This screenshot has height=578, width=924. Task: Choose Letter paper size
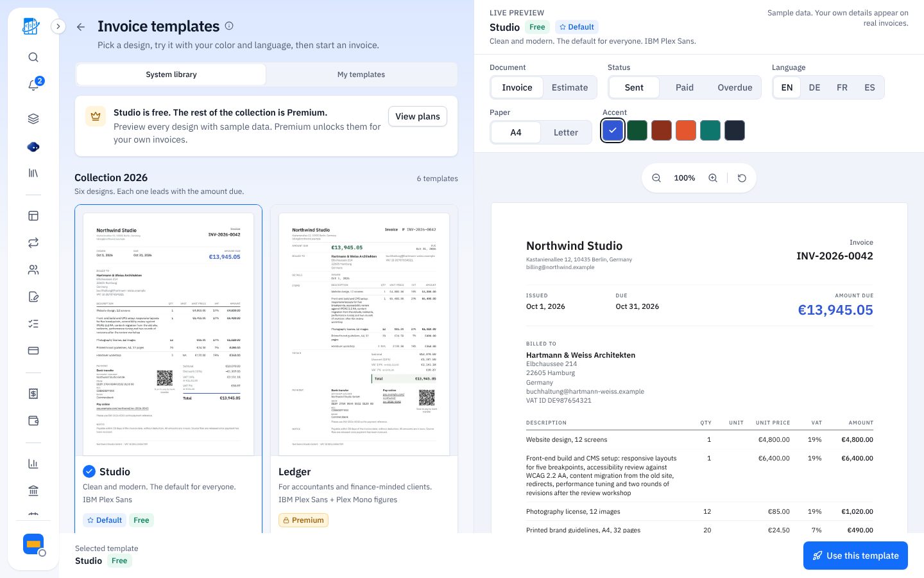[566, 132]
